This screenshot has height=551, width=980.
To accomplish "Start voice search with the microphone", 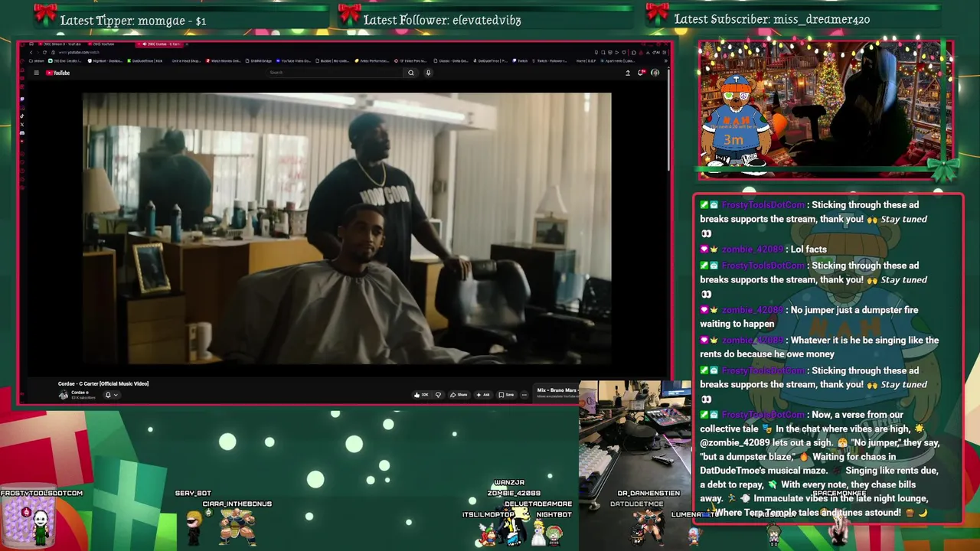I will [428, 73].
